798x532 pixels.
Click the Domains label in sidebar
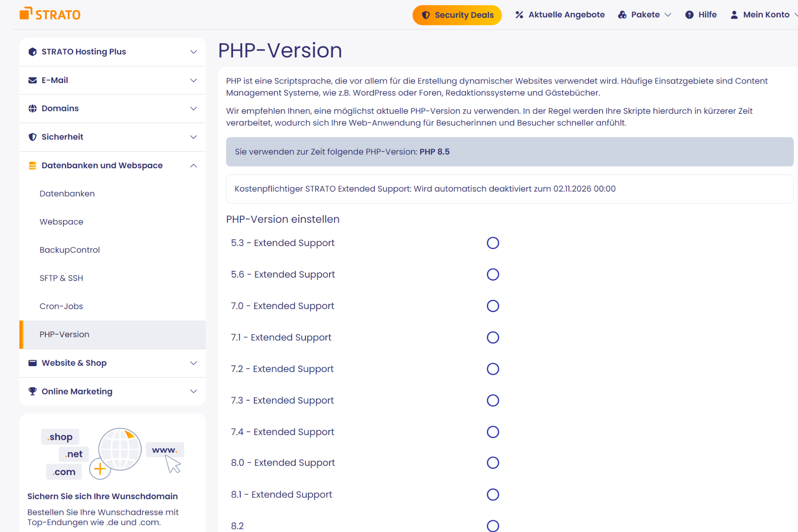[x=60, y=108]
